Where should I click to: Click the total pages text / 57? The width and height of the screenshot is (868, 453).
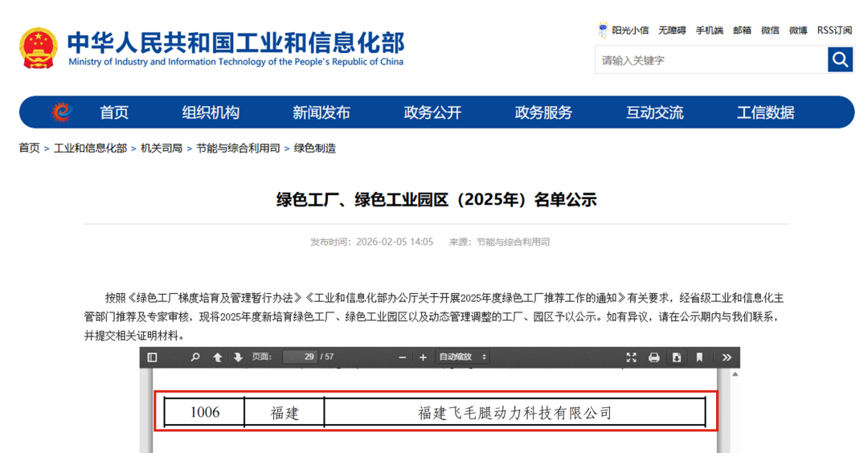point(327,357)
